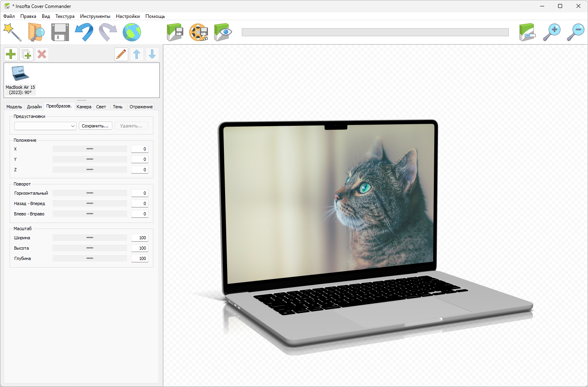The width and height of the screenshot is (588, 387).
Task: Adjust the Глубина scale slider
Action: [90, 258]
